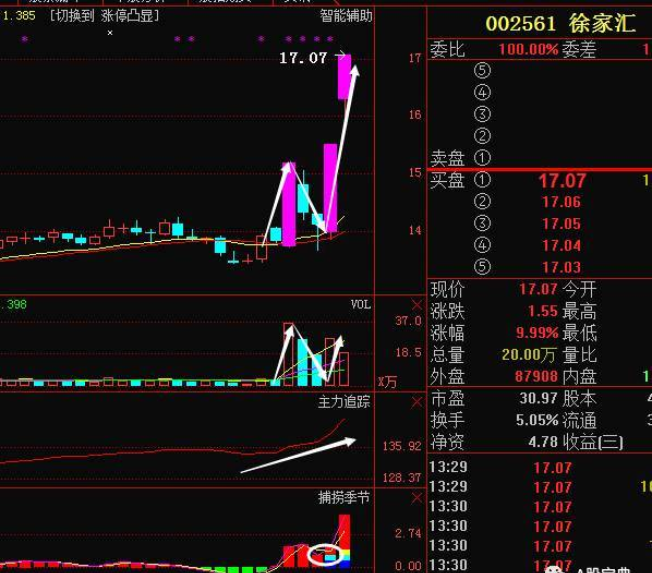Open the VOL indicator label options
This screenshot has width=652, height=573.
point(360,304)
